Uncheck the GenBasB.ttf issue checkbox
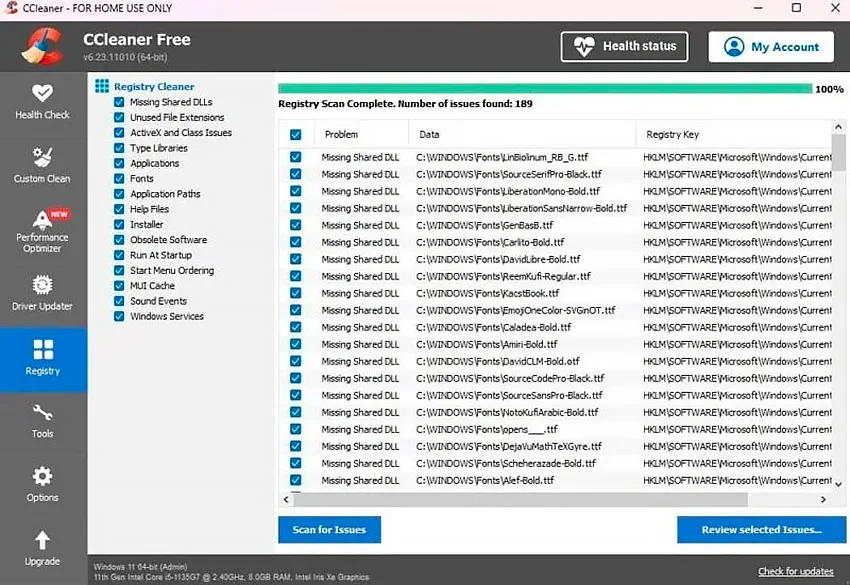 pyautogui.click(x=295, y=225)
